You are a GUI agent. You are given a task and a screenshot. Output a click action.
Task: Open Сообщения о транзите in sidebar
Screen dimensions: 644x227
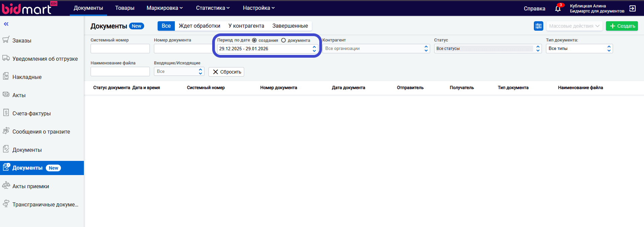click(x=42, y=132)
